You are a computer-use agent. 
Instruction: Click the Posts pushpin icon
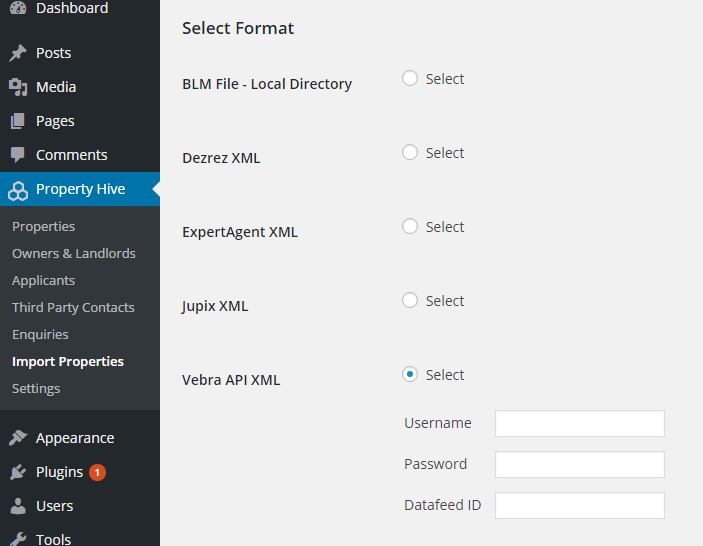click(x=18, y=53)
